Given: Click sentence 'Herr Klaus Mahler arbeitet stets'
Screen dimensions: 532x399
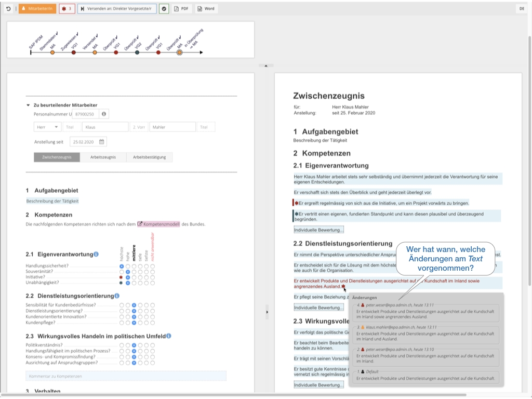Looking at the screenshot, I should [x=397, y=179].
